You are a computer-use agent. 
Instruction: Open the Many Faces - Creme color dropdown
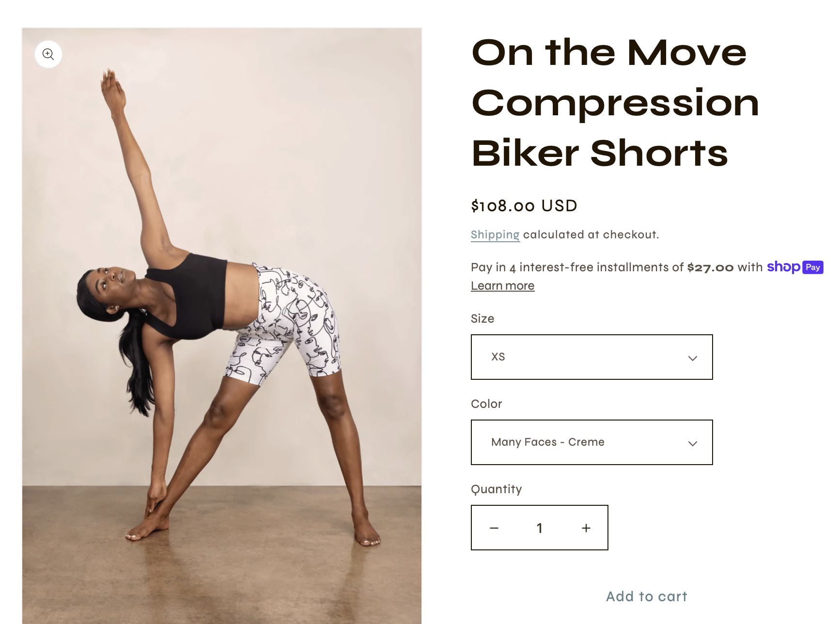[592, 442]
